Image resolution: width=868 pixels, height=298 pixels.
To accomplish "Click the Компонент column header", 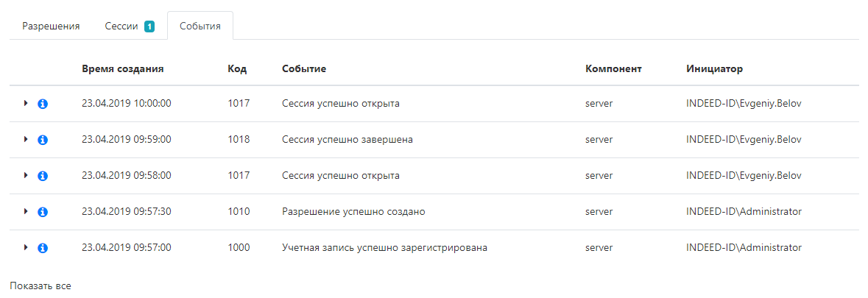I will coord(614,68).
